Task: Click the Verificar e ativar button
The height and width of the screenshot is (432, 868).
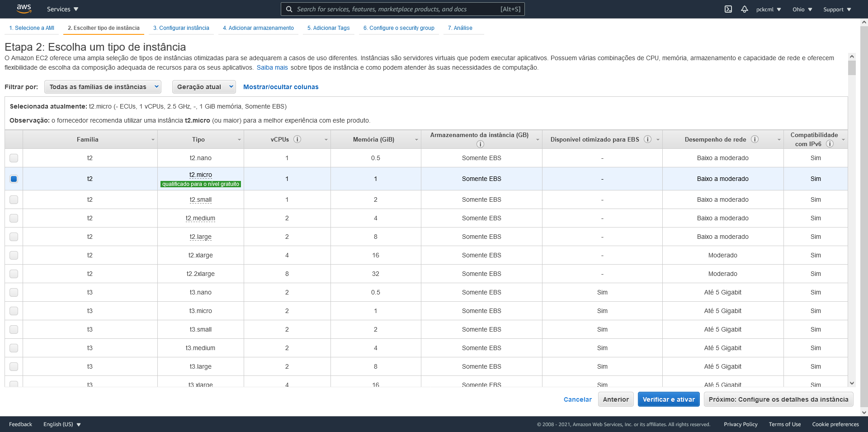Action: coord(669,399)
